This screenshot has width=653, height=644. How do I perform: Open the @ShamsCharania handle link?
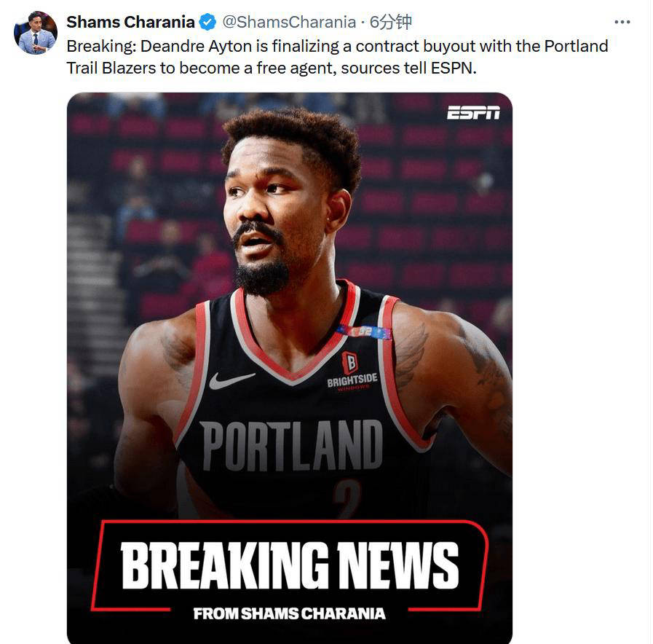tap(289, 22)
